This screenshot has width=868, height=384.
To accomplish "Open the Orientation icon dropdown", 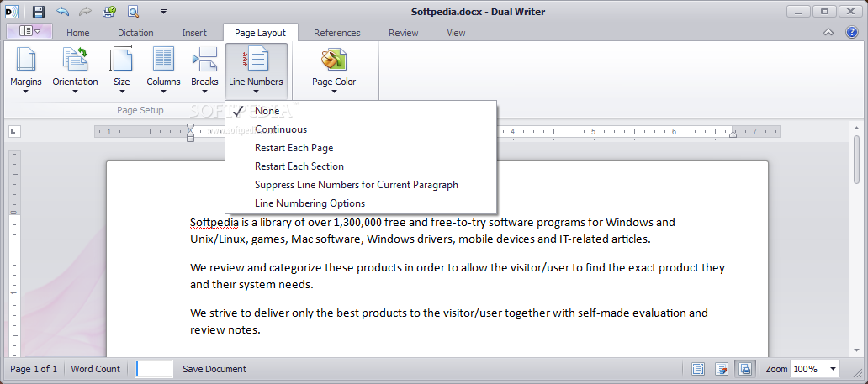I will click(x=76, y=71).
